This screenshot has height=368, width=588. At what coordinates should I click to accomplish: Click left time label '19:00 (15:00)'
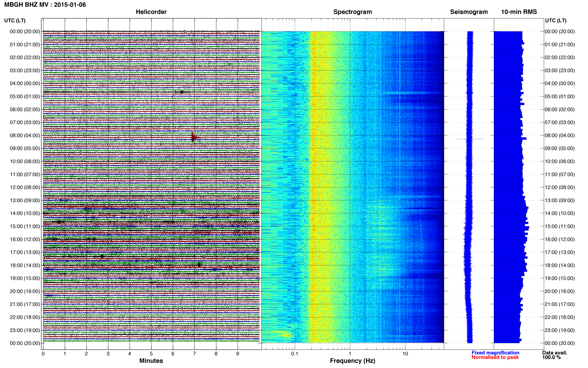point(25,278)
